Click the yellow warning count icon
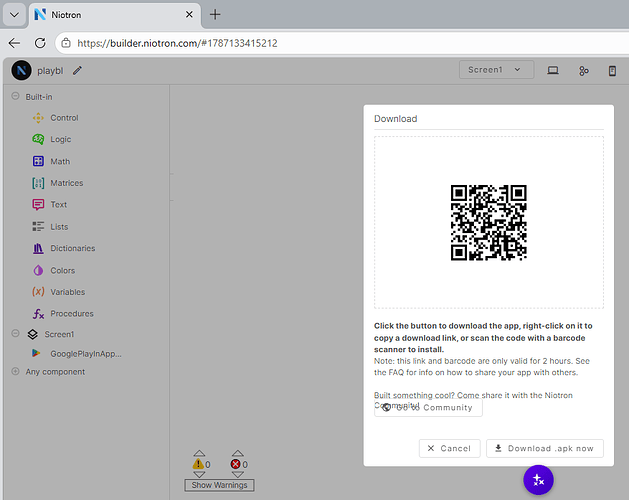629x500 pixels. (198, 464)
